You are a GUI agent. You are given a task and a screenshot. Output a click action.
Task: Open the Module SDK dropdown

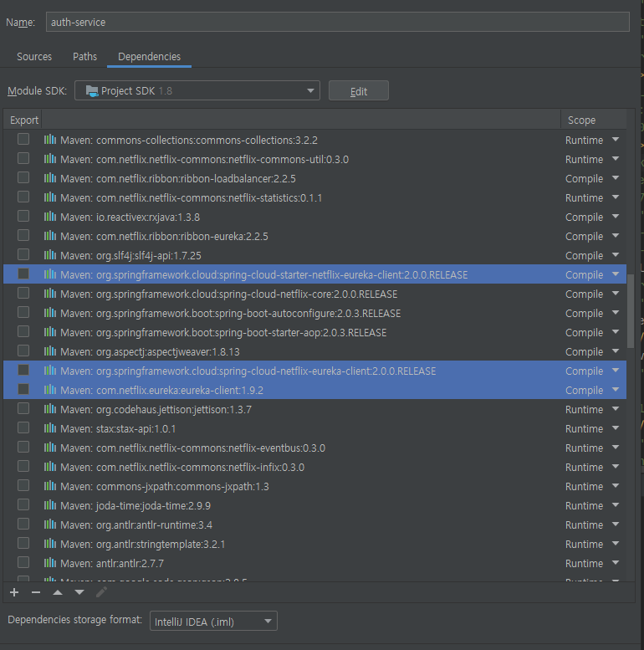pos(197,90)
